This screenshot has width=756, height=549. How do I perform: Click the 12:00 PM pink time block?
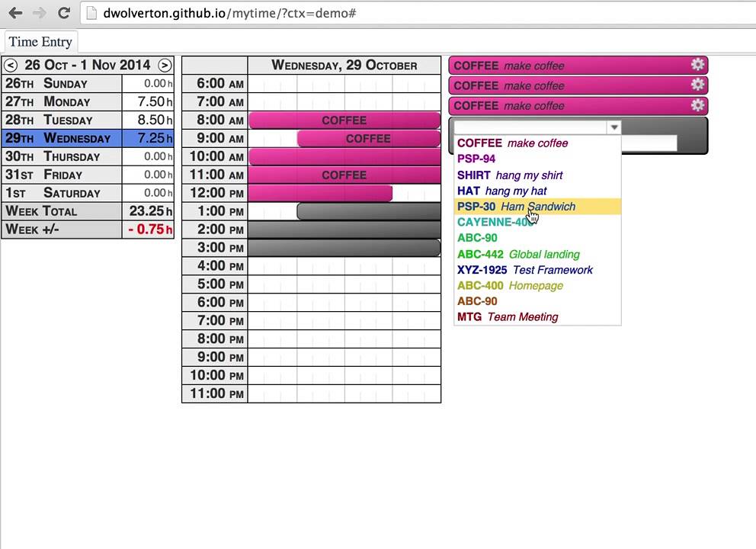click(x=320, y=194)
